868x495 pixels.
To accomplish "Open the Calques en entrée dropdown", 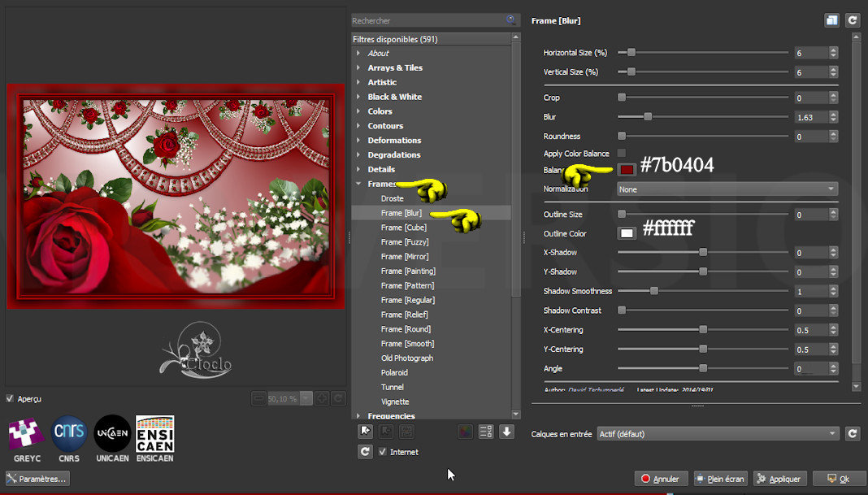I will (x=717, y=434).
